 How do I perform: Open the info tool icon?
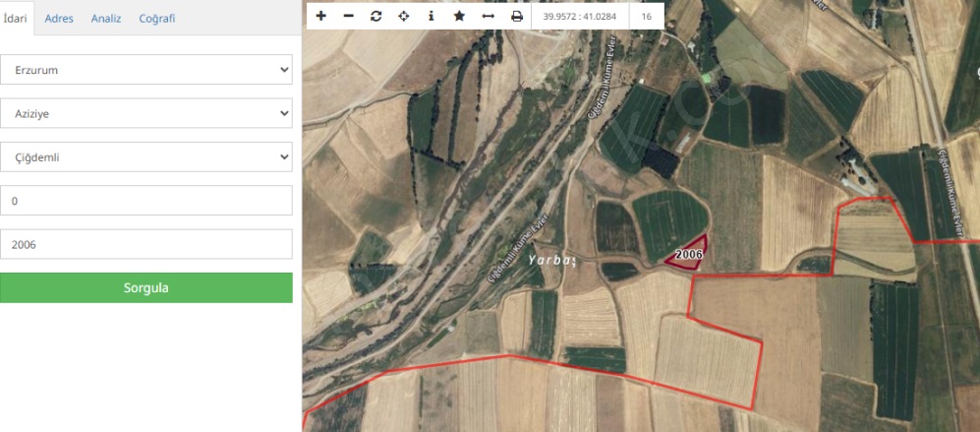click(x=431, y=17)
